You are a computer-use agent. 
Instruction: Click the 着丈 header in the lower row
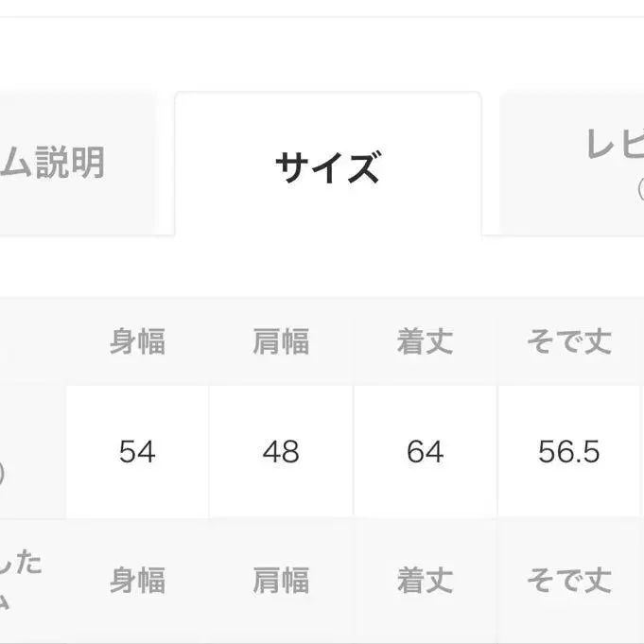[425, 581]
